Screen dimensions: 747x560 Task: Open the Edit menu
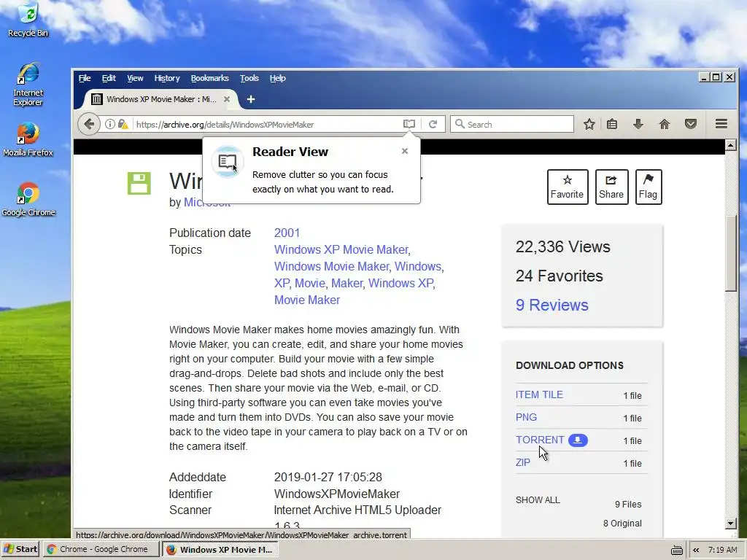point(109,78)
